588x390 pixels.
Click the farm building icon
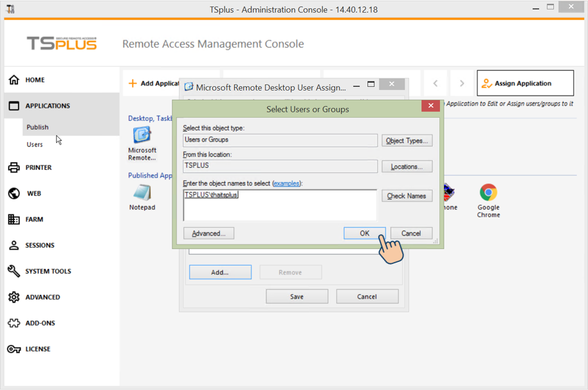pyautogui.click(x=14, y=219)
